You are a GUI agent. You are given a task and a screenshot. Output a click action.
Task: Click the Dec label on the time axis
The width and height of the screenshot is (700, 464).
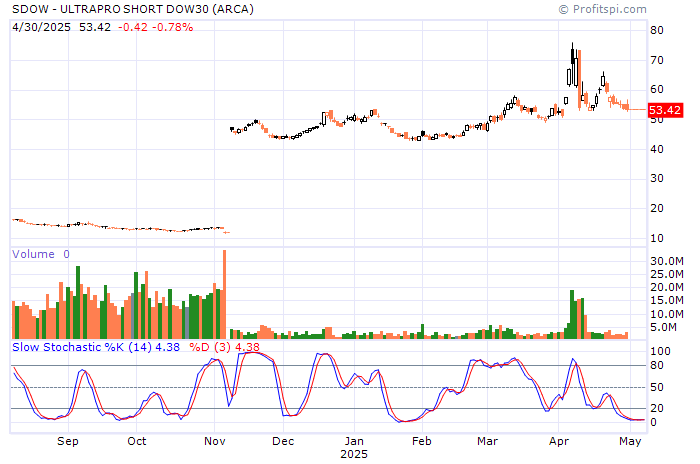click(283, 441)
